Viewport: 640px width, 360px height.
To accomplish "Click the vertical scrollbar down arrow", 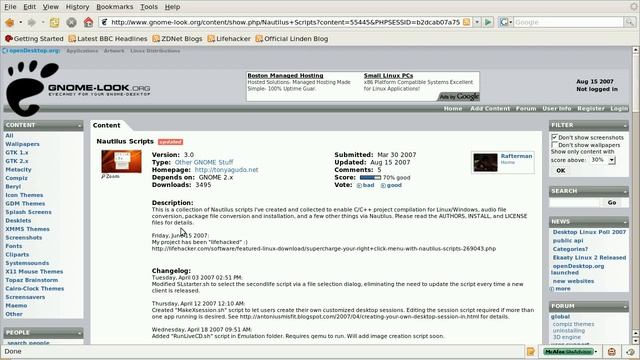I will pyautogui.click(x=635, y=340).
